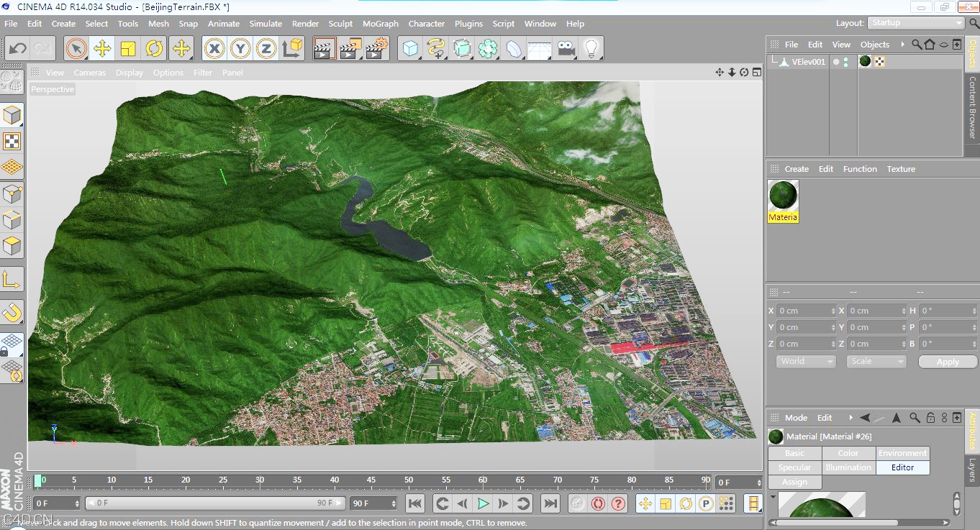Select the green Materia thumbnail
The height and width of the screenshot is (530, 980).
(783, 196)
